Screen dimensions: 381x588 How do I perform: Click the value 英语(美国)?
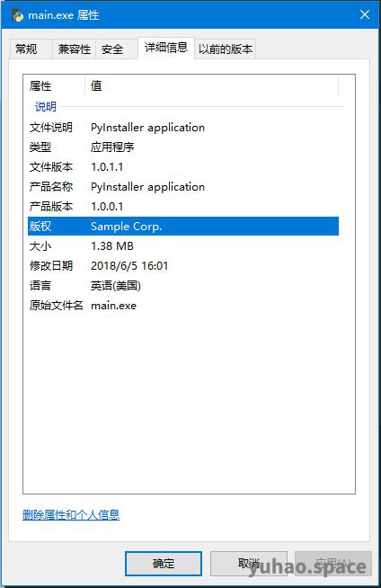click(115, 286)
